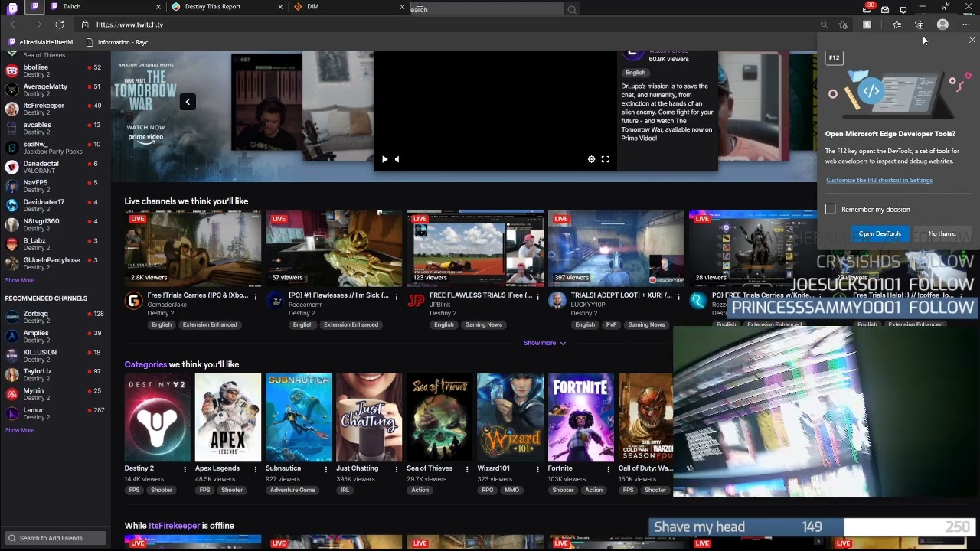Open Information - Rayc... bookmark

coord(120,42)
